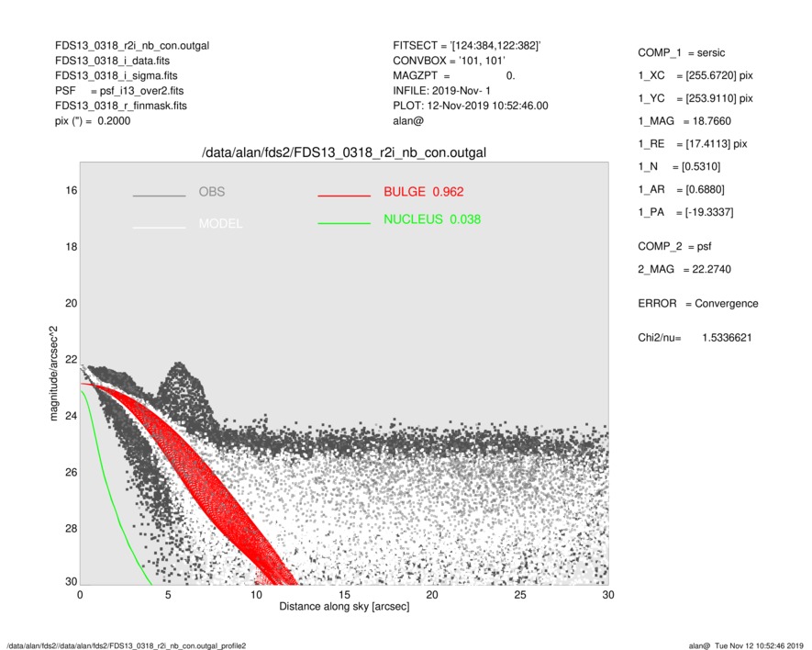Click the PLOT: 12-Nov-2019 10:52:46.00 timestamp

(x=470, y=106)
